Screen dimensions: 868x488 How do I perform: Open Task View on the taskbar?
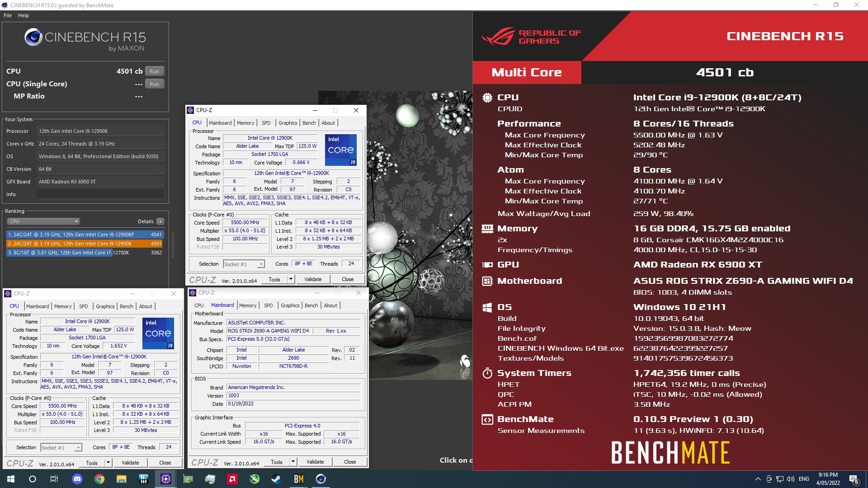(54, 479)
